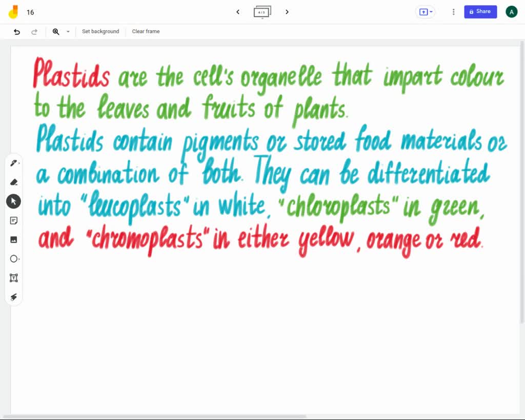The width and height of the screenshot is (525, 420).
Task: Select the Eraser tool
Action: (13, 182)
